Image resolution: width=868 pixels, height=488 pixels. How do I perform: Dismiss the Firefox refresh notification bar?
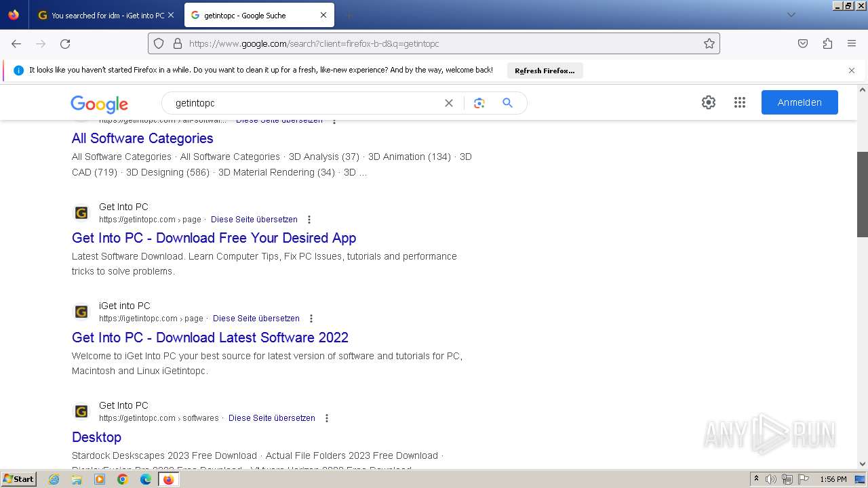tap(852, 70)
